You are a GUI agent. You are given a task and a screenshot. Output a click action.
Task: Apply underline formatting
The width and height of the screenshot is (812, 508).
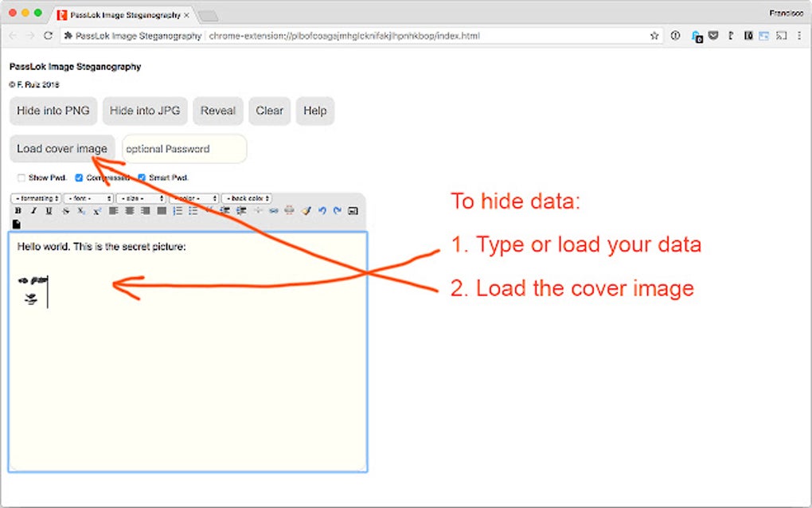(49, 210)
